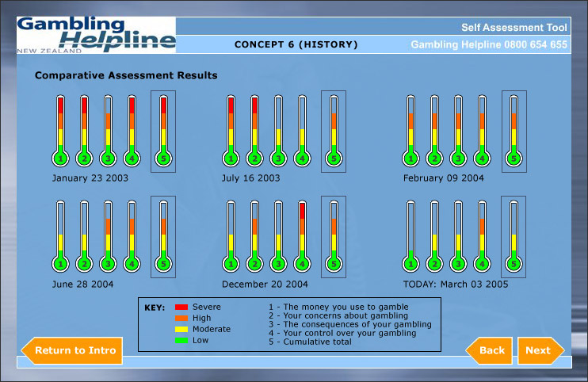Select cumulative thermometer 5 for today's March 03 2005
Viewport: 588px width, 382px height.
coord(514,236)
